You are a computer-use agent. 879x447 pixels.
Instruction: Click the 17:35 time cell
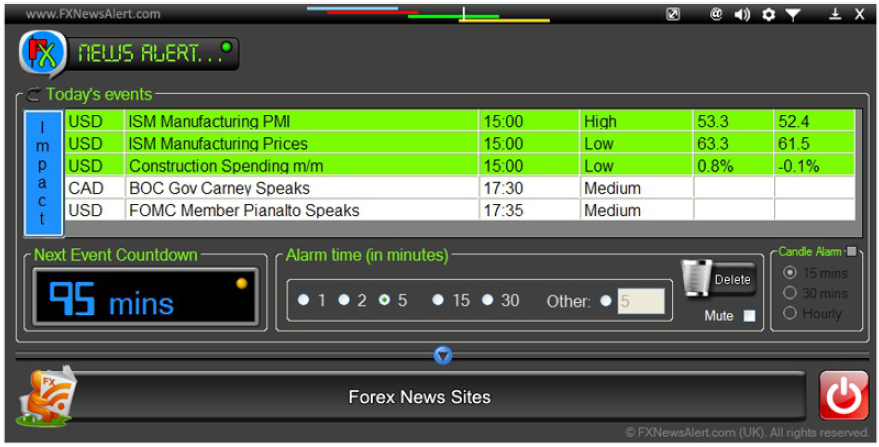pyautogui.click(x=529, y=210)
